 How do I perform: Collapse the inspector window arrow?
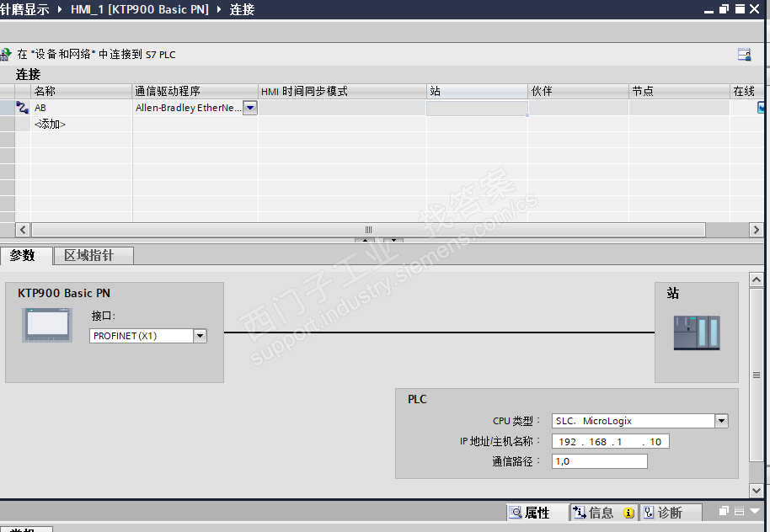(755, 511)
